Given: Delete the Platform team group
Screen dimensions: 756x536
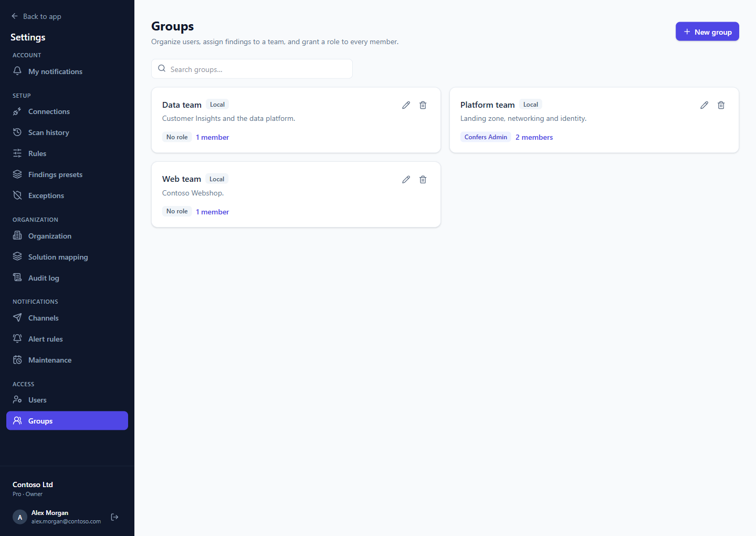Looking at the screenshot, I should point(721,105).
